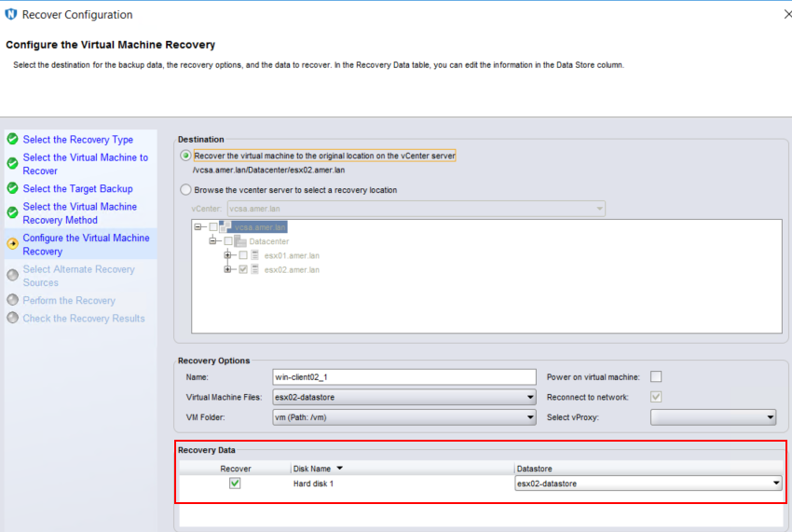Go to Select the Recovery Type step

click(x=77, y=140)
